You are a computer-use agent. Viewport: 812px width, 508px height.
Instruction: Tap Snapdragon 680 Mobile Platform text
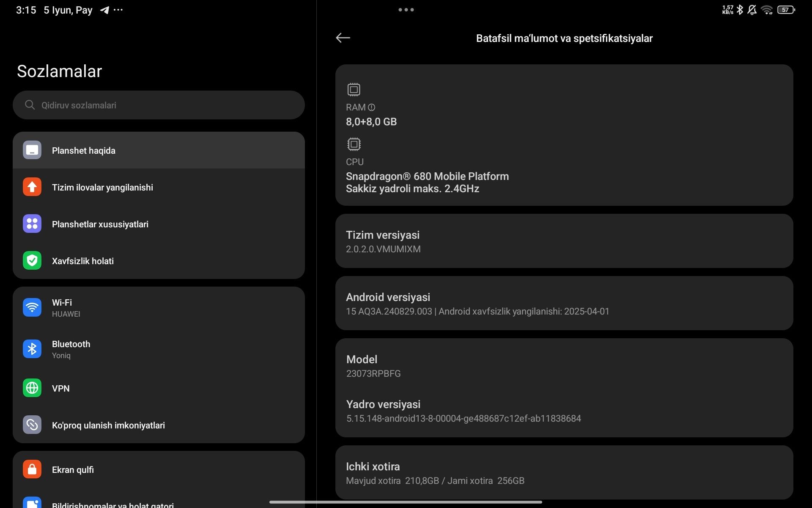coord(427,176)
